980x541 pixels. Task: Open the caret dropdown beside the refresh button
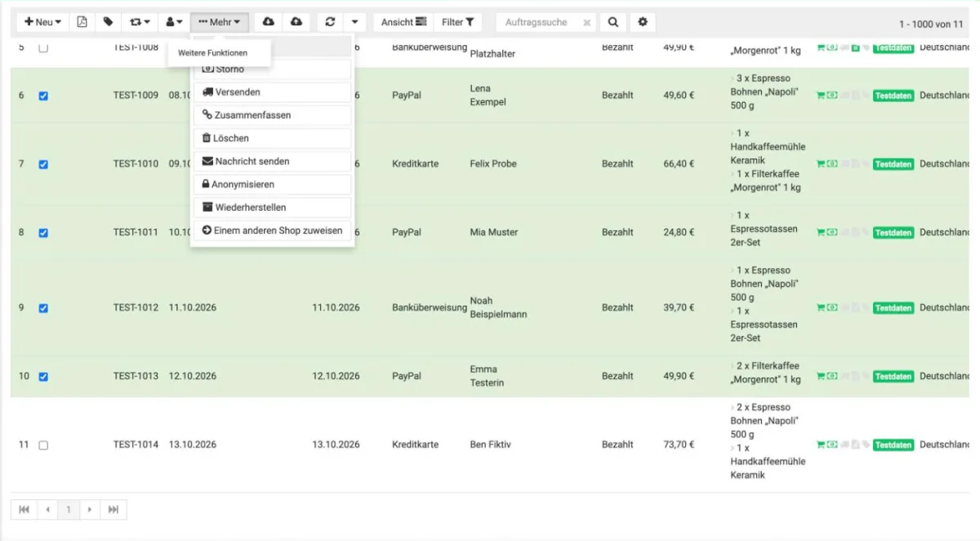354,22
